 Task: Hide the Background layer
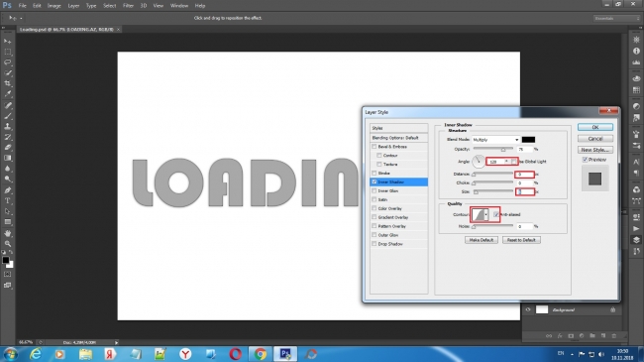tap(528, 309)
